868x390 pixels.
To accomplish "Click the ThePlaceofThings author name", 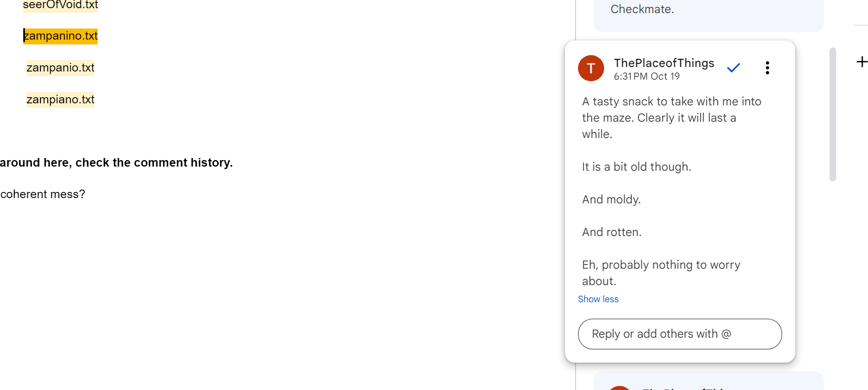I will pos(664,63).
